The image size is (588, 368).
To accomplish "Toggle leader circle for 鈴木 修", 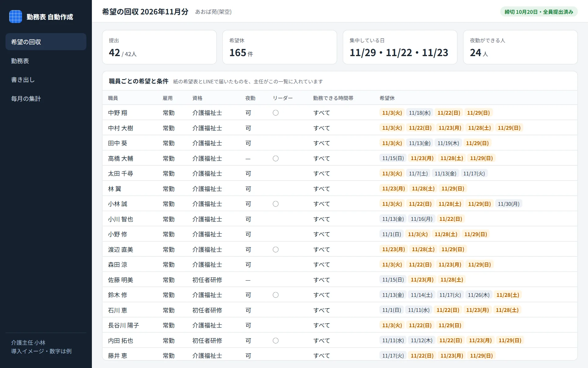I will pyautogui.click(x=276, y=295).
